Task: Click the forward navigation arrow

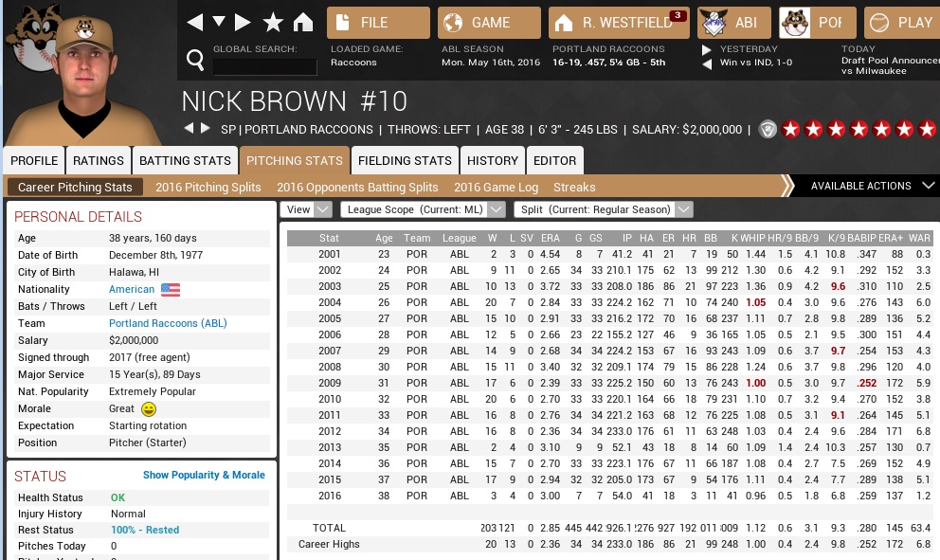Action: coord(244,22)
